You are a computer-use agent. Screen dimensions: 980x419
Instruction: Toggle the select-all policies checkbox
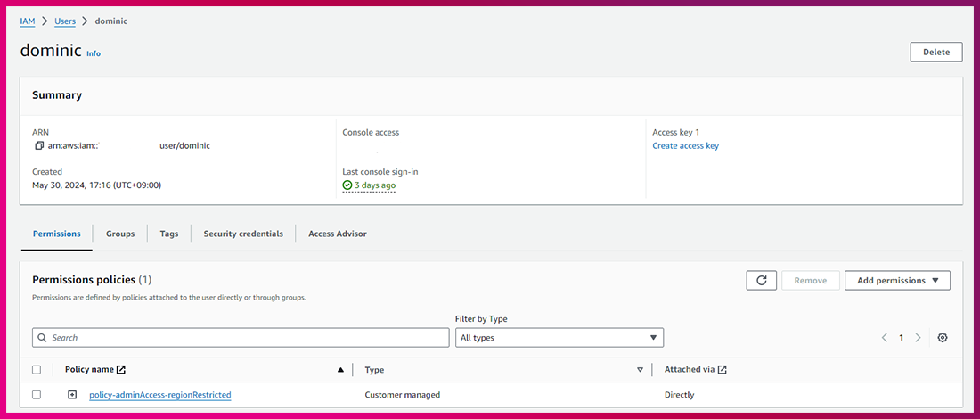pos(37,370)
